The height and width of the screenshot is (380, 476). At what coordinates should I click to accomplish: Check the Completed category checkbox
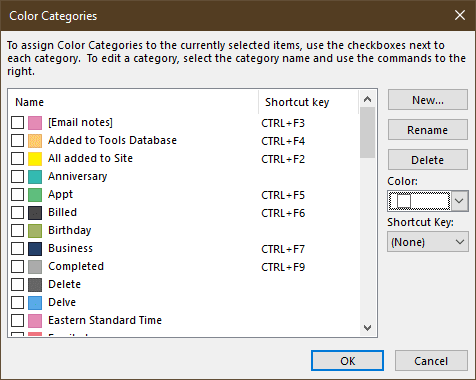click(17, 267)
